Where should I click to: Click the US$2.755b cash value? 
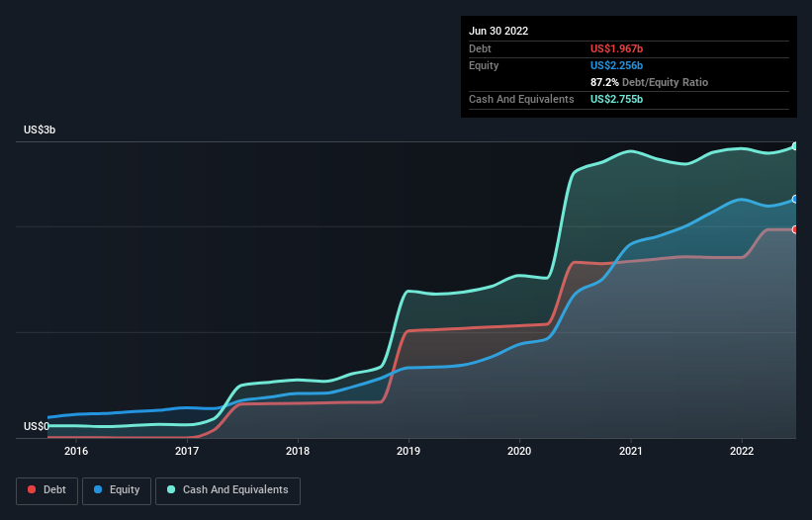[x=616, y=99]
